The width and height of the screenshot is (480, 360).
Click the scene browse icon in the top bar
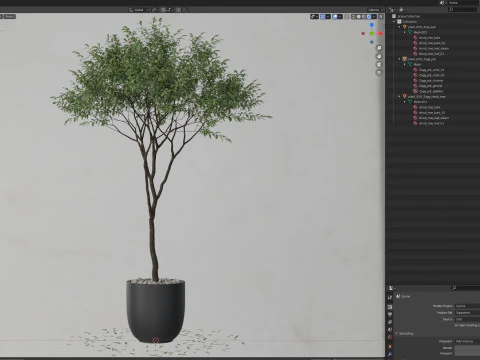[x=443, y=3]
